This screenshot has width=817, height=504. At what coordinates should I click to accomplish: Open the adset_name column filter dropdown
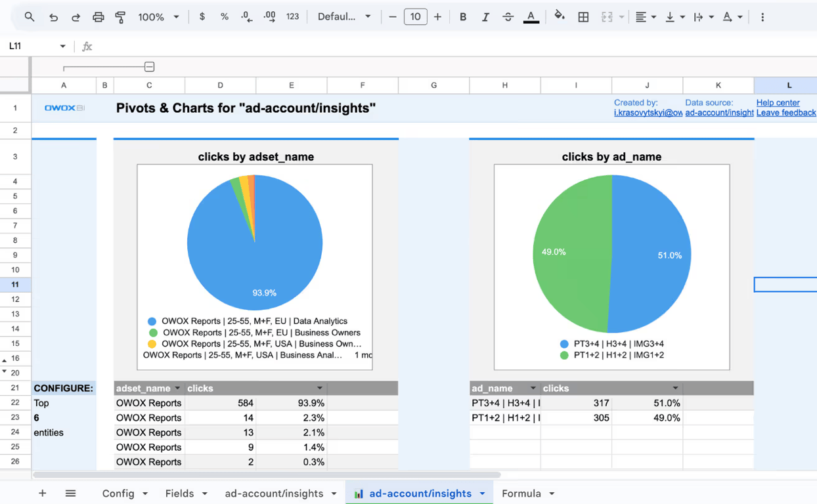(177, 388)
